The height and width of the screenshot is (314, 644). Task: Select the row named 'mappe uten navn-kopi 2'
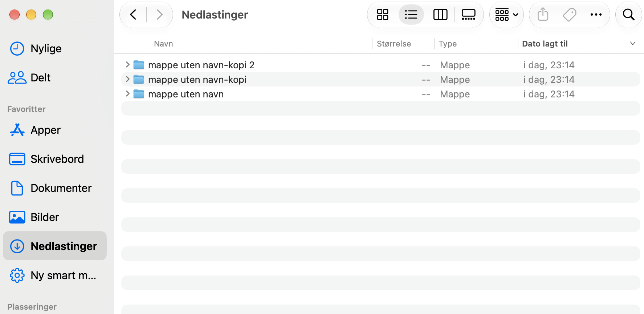pos(380,65)
